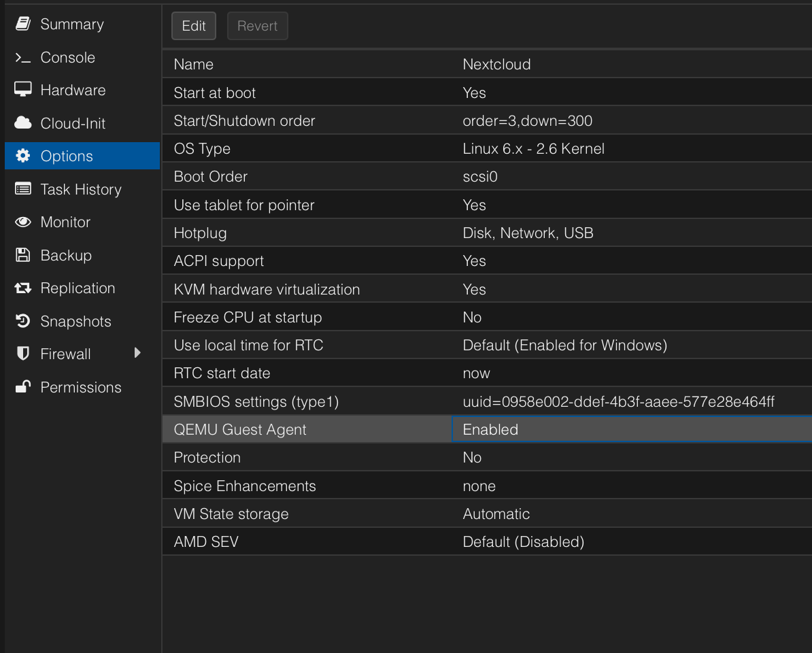812x653 pixels.
Task: Click the Summary book icon
Action: coord(23,24)
